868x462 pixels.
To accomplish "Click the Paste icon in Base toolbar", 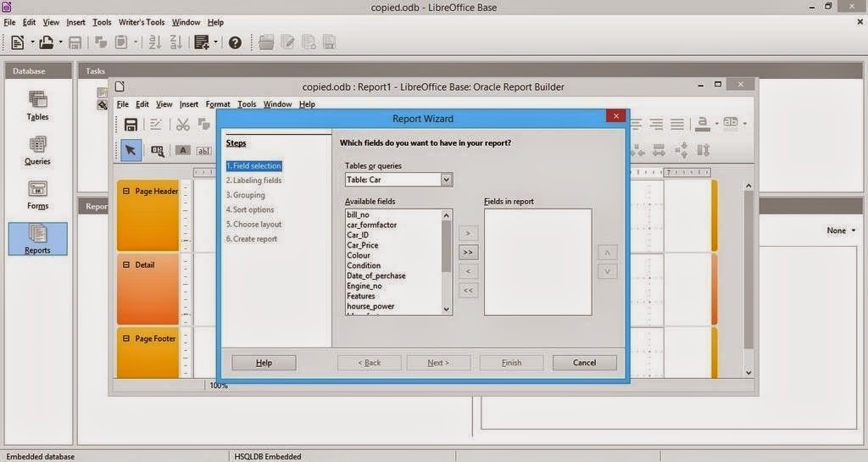I will (x=120, y=42).
